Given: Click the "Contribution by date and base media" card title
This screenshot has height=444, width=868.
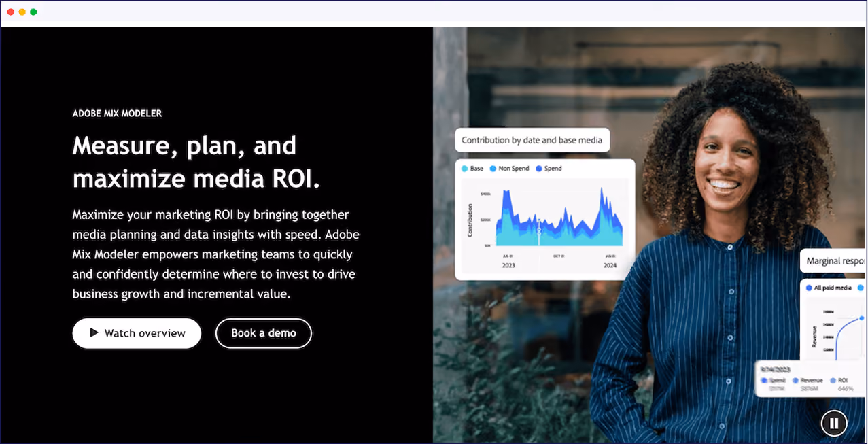Looking at the screenshot, I should tap(532, 140).
